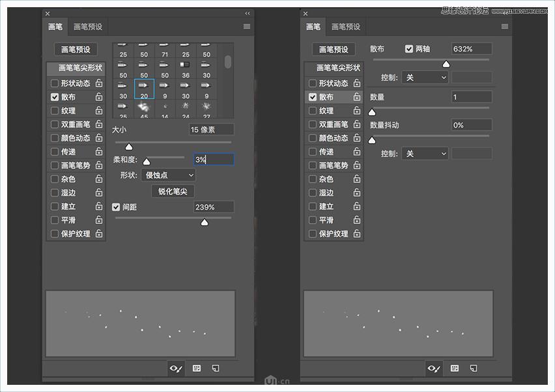
Task: Click the lock icon next to 纹理
Action: 99,110
